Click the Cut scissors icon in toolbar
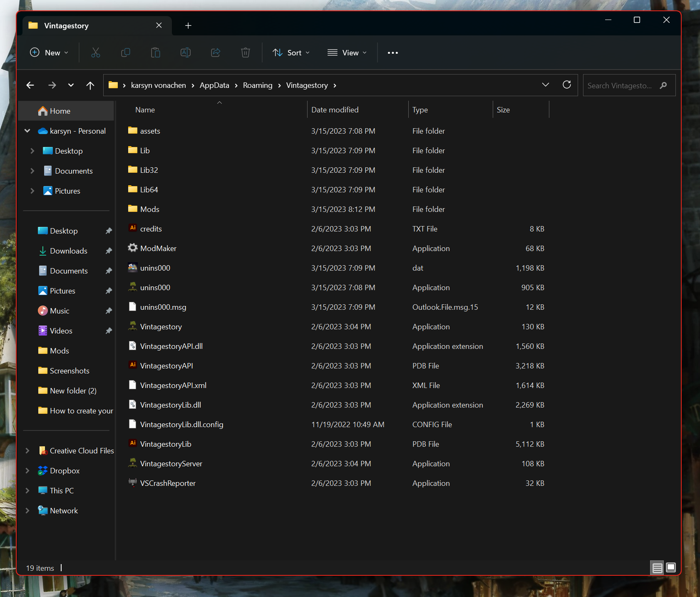The width and height of the screenshot is (700, 597). pyautogui.click(x=96, y=53)
